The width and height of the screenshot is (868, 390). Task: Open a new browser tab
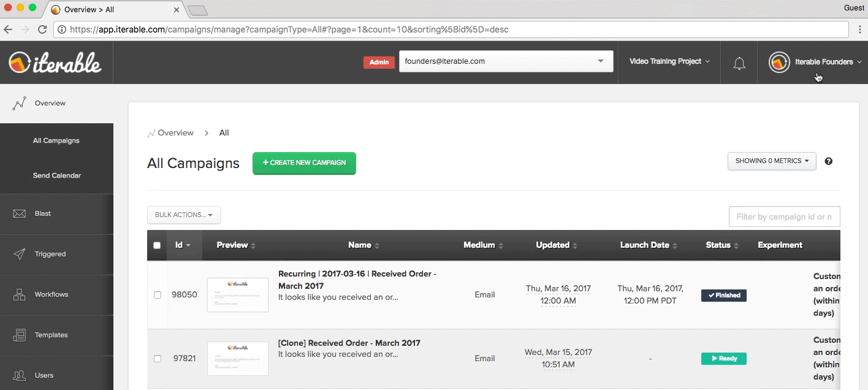click(x=197, y=10)
